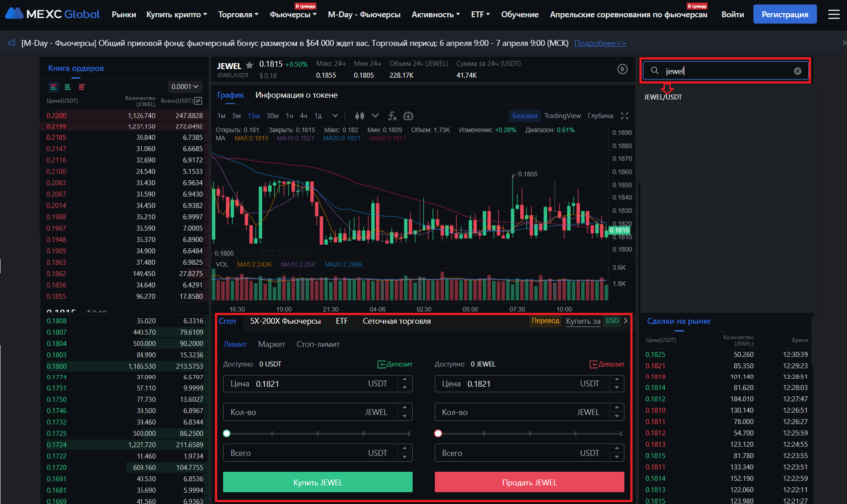The height and width of the screenshot is (504, 847).
Task: Click the play tutorial icon by ticker
Action: point(622,69)
